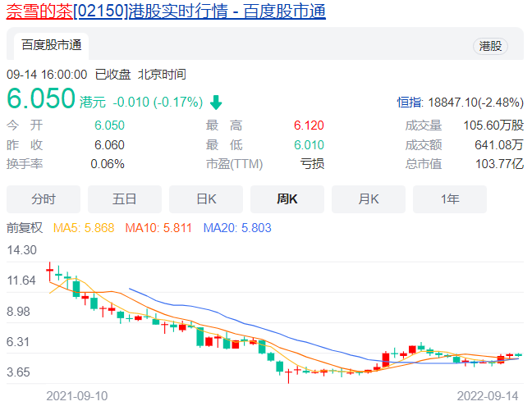Click the 最低 value 6.010
Viewport: 532px width, 406px height.
tap(309, 145)
